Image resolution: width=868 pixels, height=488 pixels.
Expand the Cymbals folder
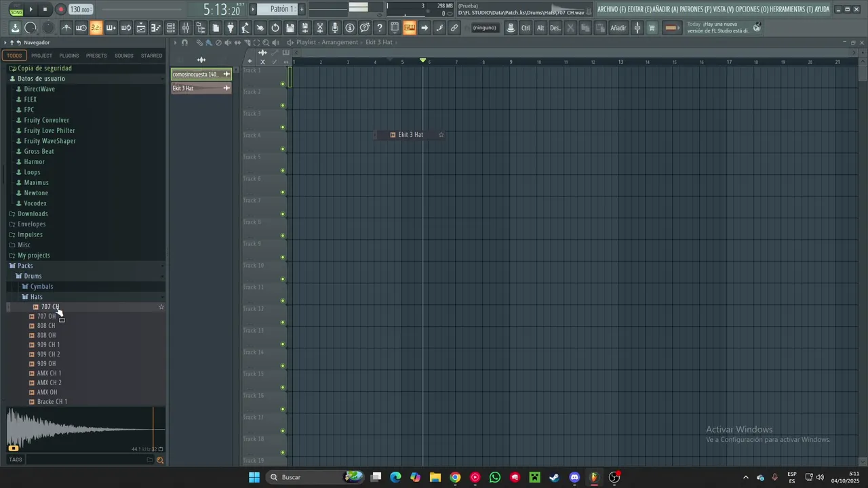[x=41, y=287]
